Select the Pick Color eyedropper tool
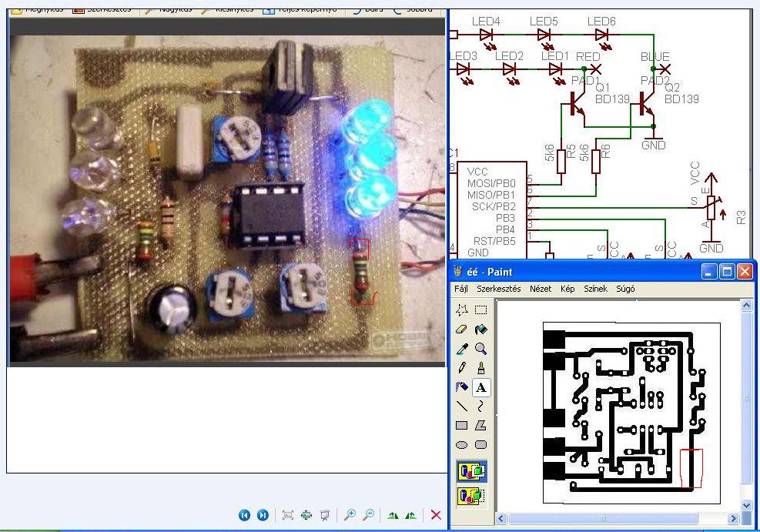The width and height of the screenshot is (760, 532). (462, 349)
